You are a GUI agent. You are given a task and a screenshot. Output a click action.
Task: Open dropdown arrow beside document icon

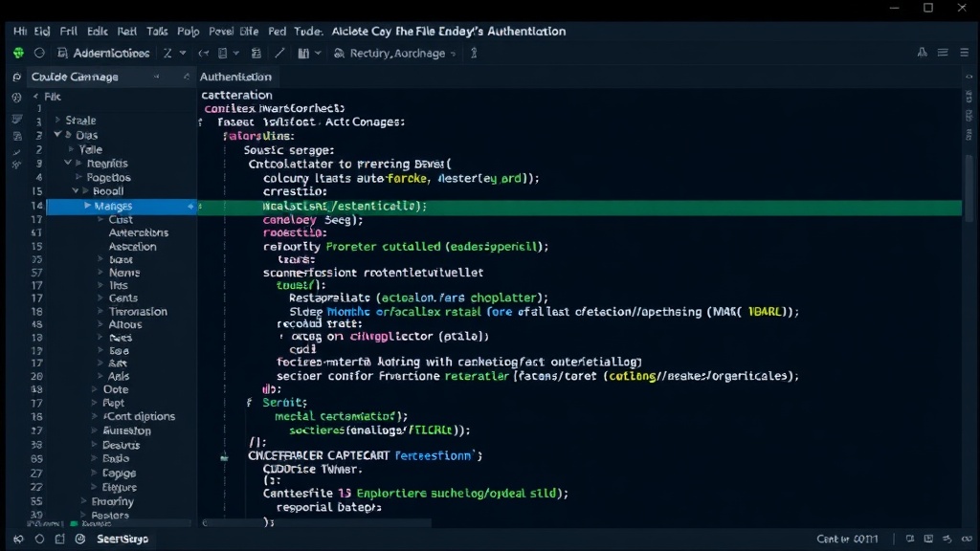tap(235, 54)
